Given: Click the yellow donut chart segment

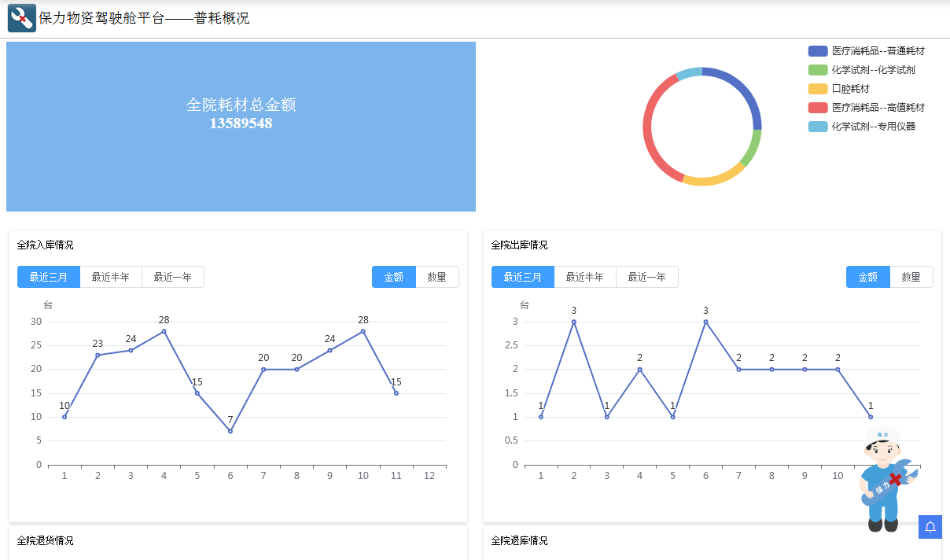Looking at the screenshot, I should click(714, 179).
